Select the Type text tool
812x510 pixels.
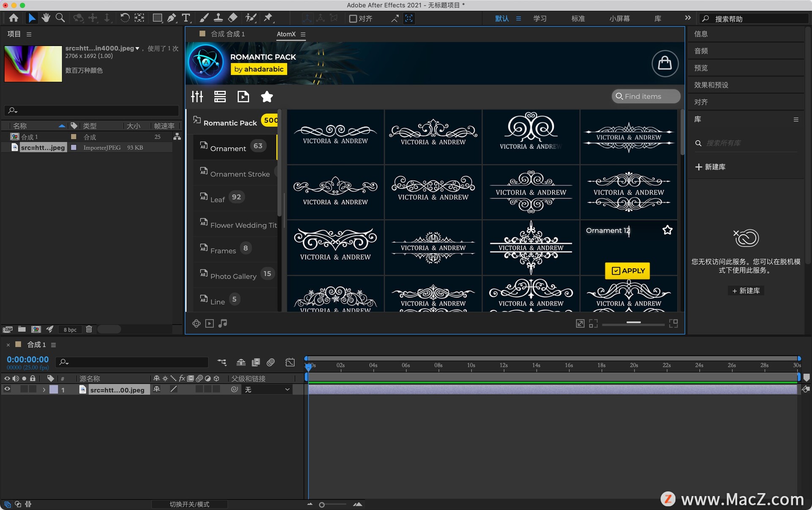[x=186, y=18]
